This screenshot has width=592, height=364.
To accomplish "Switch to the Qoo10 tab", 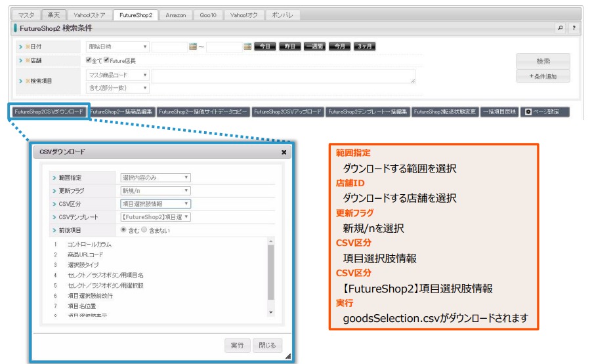I will [208, 15].
